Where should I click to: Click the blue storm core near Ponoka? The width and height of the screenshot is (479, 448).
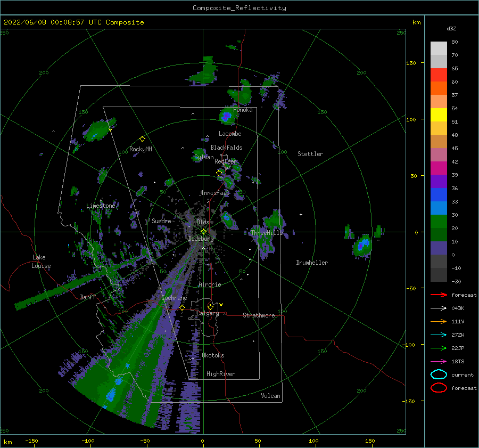(226, 116)
